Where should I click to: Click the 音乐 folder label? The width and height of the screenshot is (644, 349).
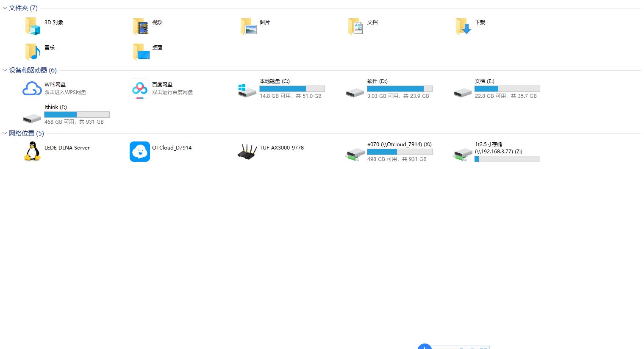[50, 48]
